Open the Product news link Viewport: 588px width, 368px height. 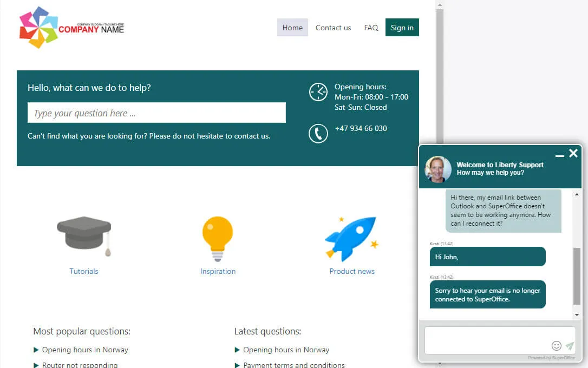(x=352, y=271)
